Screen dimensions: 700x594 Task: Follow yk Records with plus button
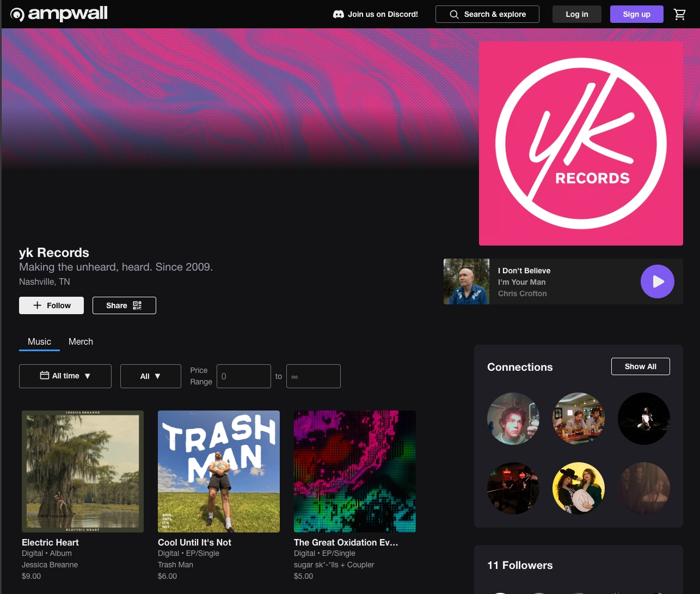pyautogui.click(x=51, y=305)
